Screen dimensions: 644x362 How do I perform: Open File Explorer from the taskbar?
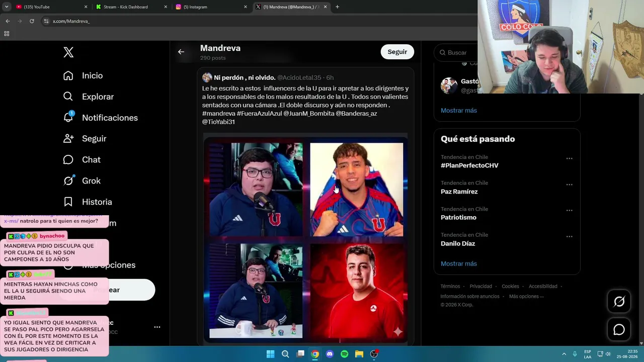point(359,354)
